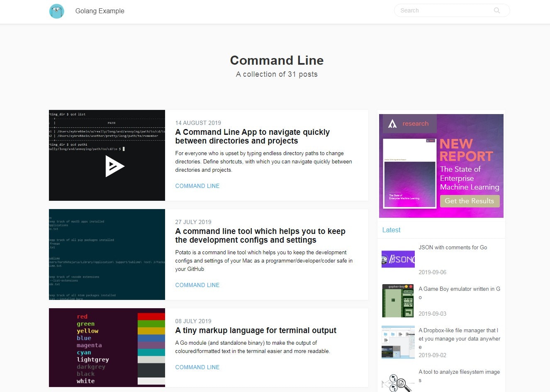Click the Dropbox-like file manager screenshot thumbnail
This screenshot has width=550, height=392.
[x=398, y=342]
